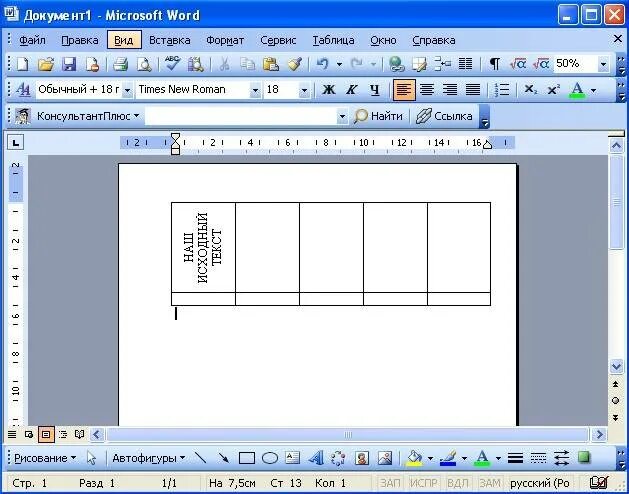Insert a Text Box from Drawing toolbar
Viewport: 629px width, 494px height.
pyautogui.click(x=293, y=458)
